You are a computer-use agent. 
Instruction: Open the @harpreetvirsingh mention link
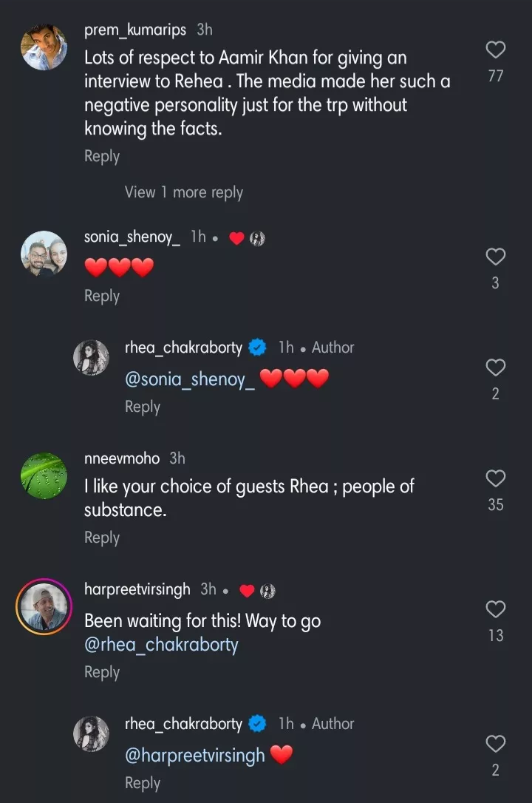pos(195,756)
